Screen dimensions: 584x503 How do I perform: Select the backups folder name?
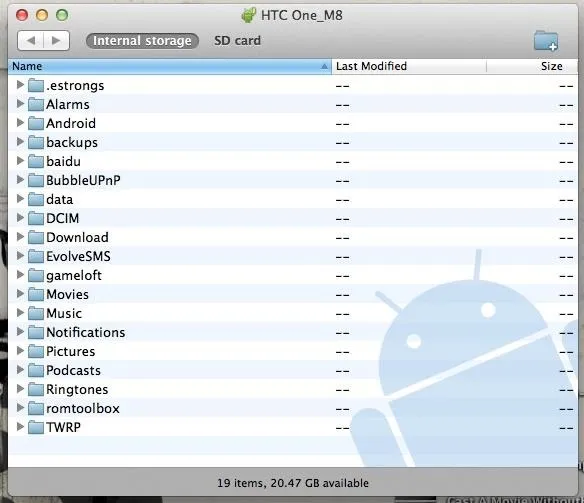tap(72, 142)
